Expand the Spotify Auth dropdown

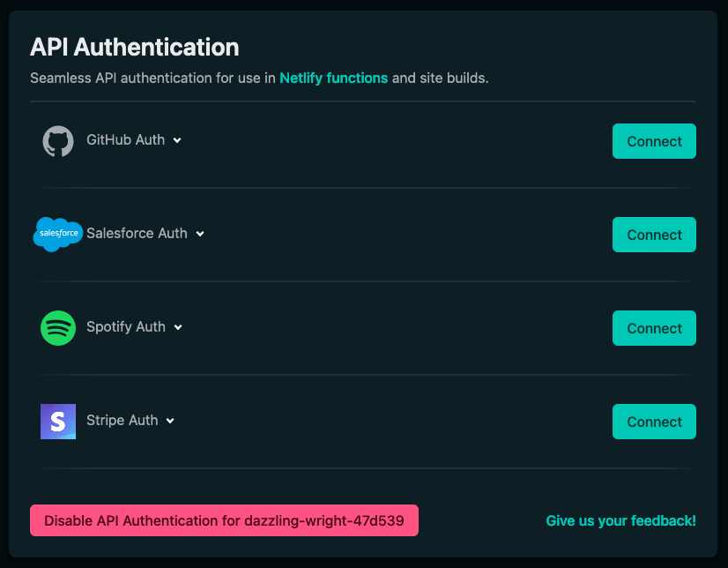point(177,327)
